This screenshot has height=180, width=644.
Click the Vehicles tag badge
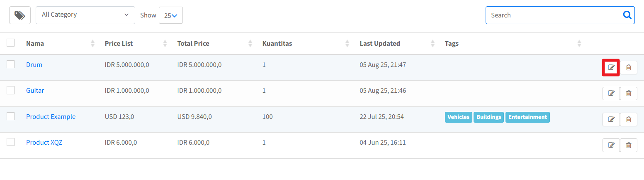[458, 117]
